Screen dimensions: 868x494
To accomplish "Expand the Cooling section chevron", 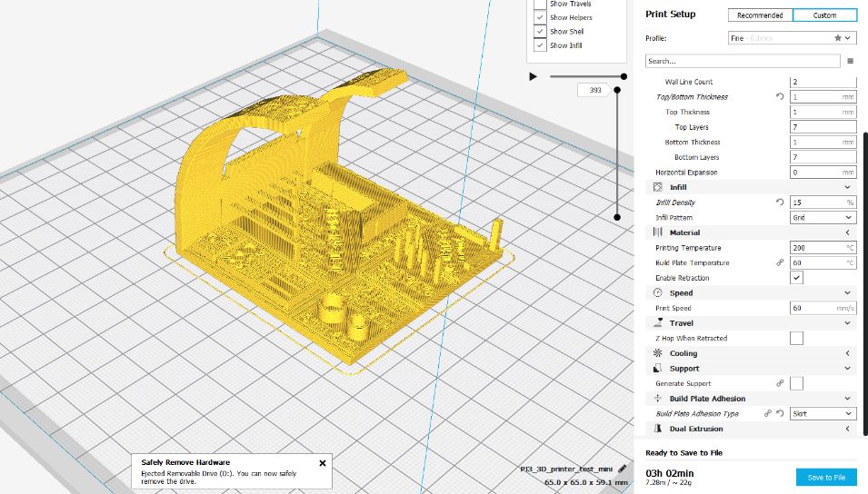I will (847, 353).
